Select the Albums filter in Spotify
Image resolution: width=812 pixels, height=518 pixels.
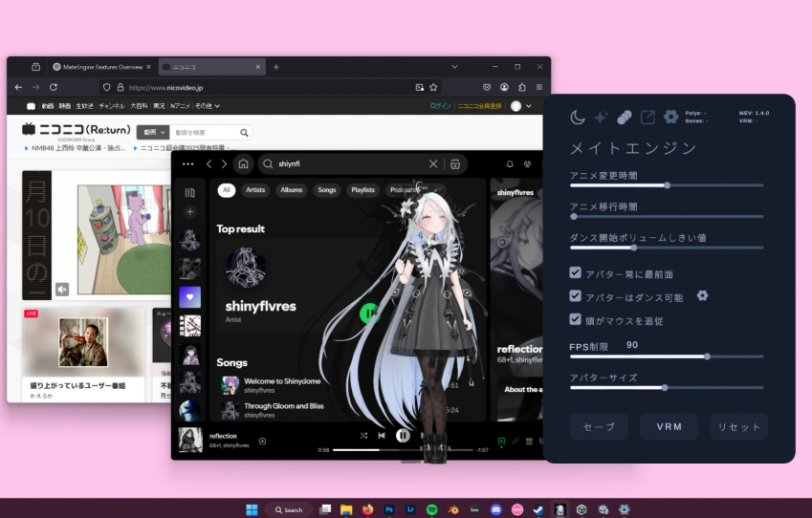[291, 190]
